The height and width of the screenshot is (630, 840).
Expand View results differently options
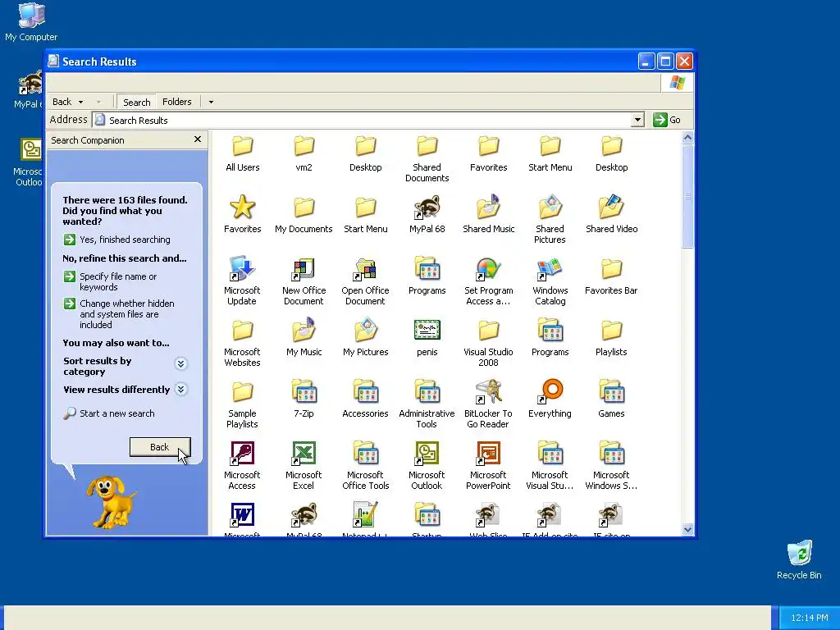(x=181, y=389)
